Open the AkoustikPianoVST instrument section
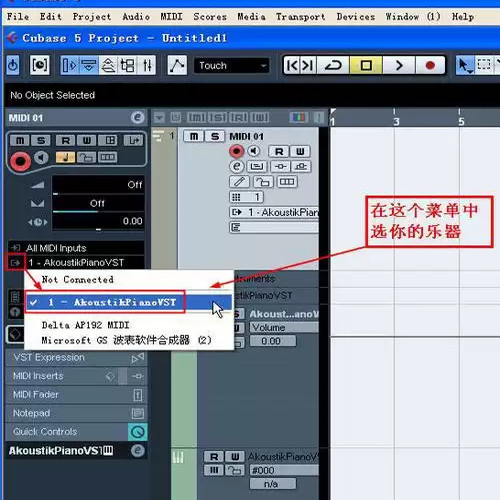This screenshot has width=500, height=500. pyautogui.click(x=76, y=451)
